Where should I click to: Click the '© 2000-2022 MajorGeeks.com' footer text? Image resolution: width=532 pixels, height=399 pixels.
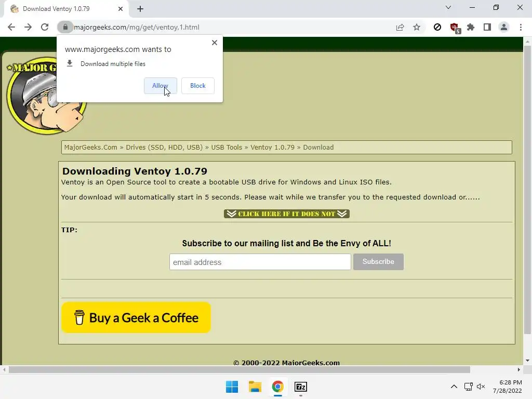[286, 362]
